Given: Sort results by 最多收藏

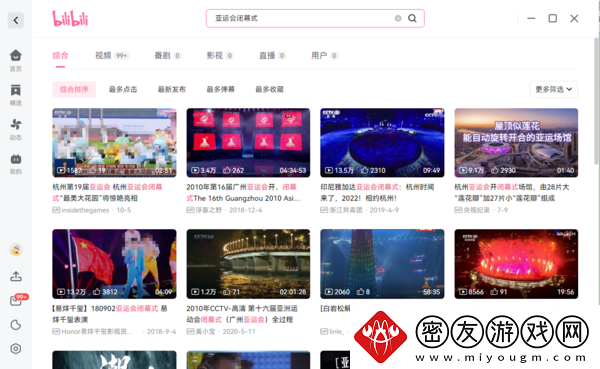Looking at the screenshot, I should click(x=269, y=89).
